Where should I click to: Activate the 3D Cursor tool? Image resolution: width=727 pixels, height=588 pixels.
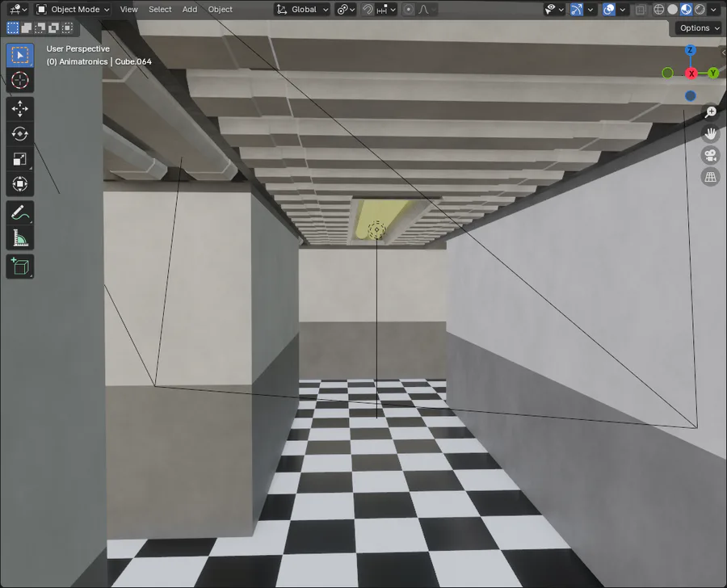click(x=20, y=80)
